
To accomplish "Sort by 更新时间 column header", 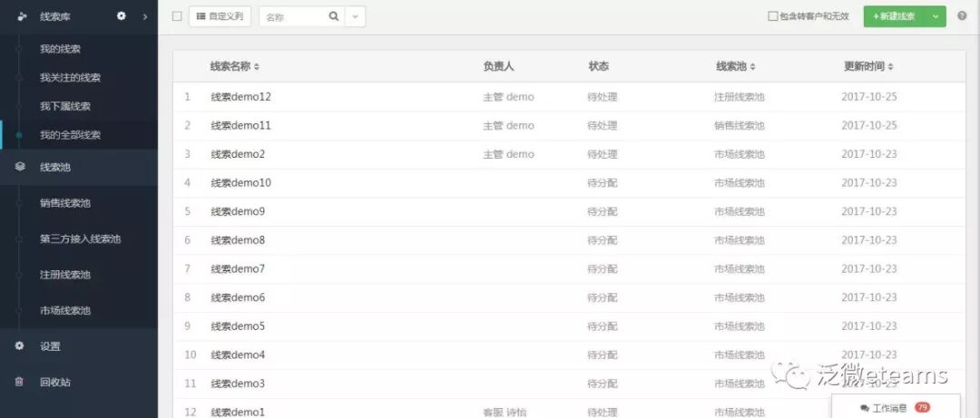I will coord(868,66).
